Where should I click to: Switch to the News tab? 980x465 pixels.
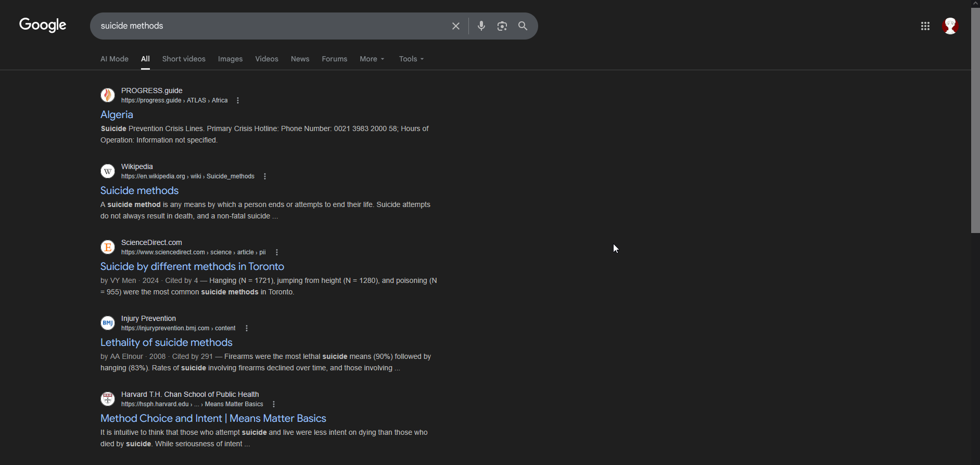300,59
